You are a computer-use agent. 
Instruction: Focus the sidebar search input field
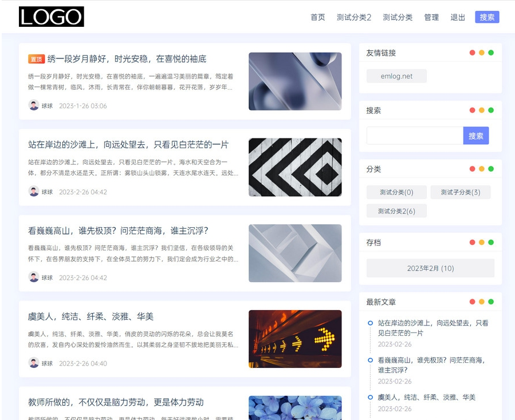coord(415,136)
